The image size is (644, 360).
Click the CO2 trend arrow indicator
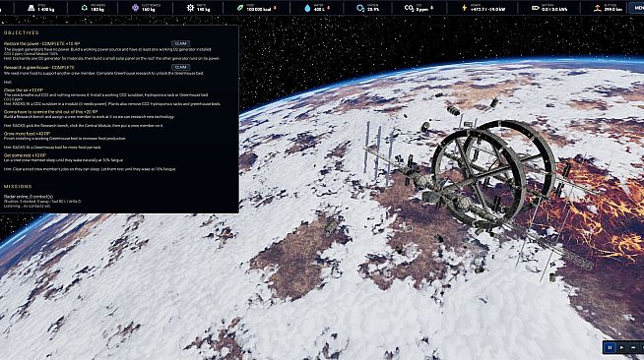pos(431,8)
